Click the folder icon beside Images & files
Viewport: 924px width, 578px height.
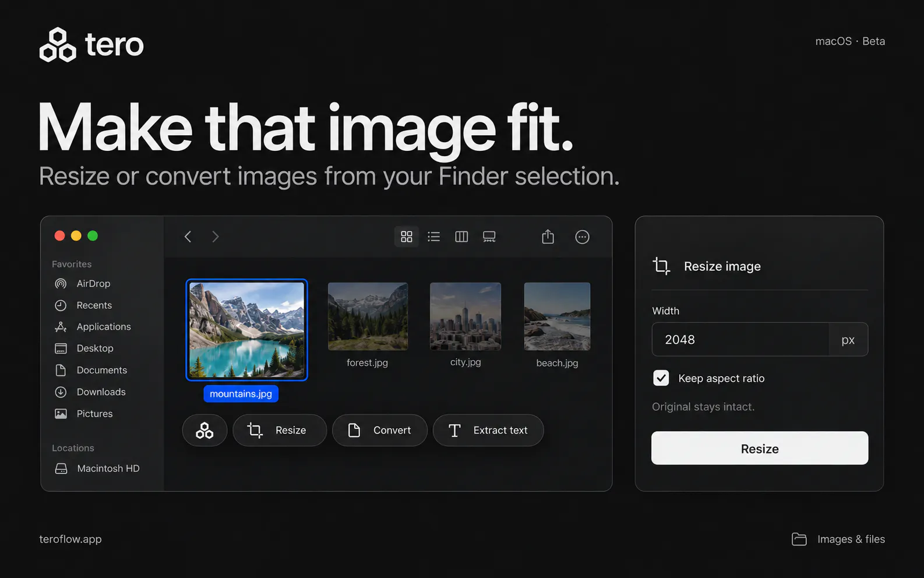coord(799,539)
